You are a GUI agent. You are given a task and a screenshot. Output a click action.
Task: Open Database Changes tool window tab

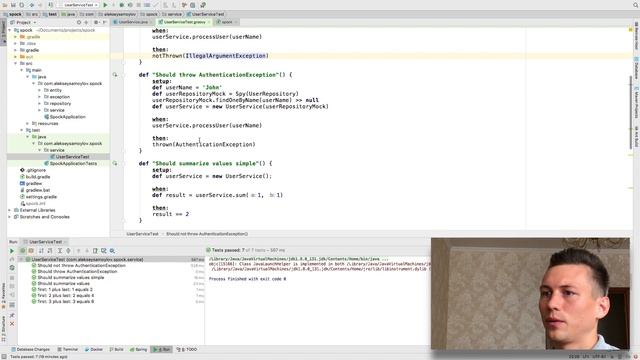31,349
